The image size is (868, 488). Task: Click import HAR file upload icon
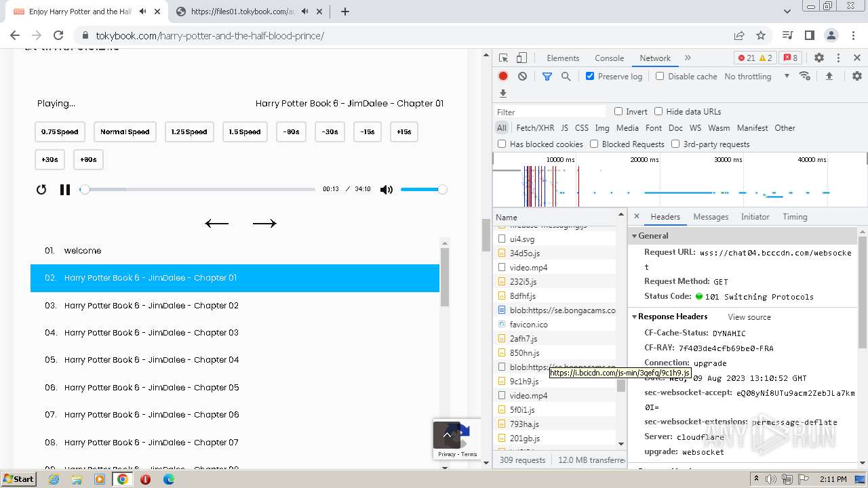click(829, 77)
